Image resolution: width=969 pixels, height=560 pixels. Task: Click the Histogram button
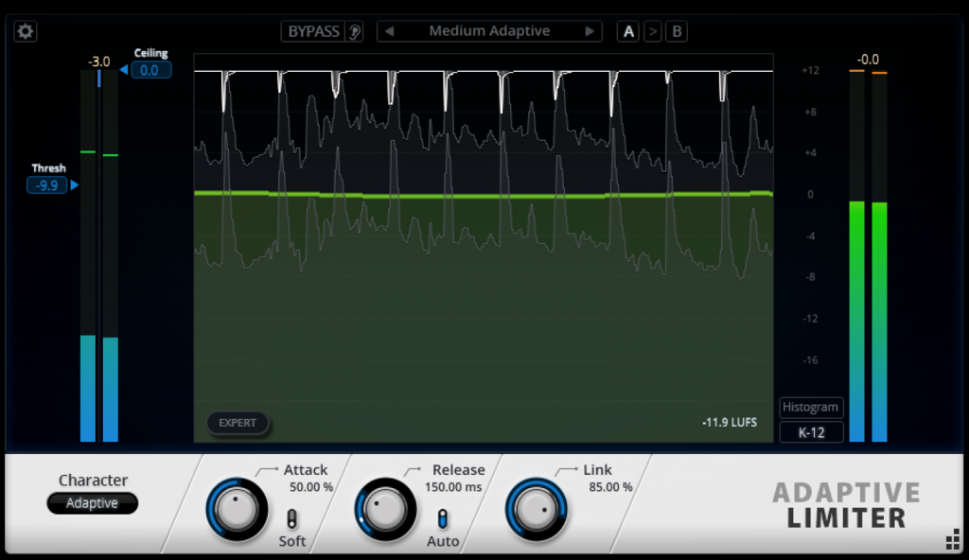point(811,408)
